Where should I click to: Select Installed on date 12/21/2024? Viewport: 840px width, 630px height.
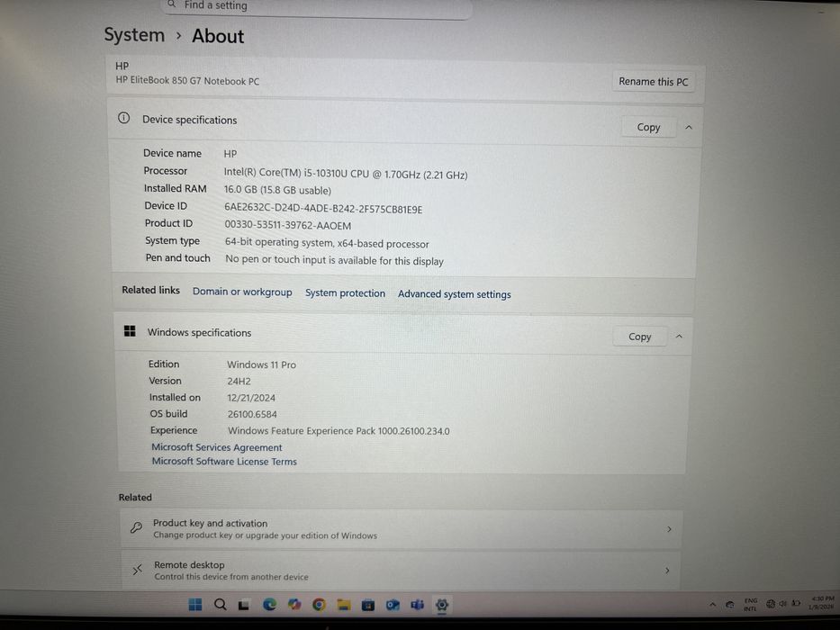tap(251, 398)
